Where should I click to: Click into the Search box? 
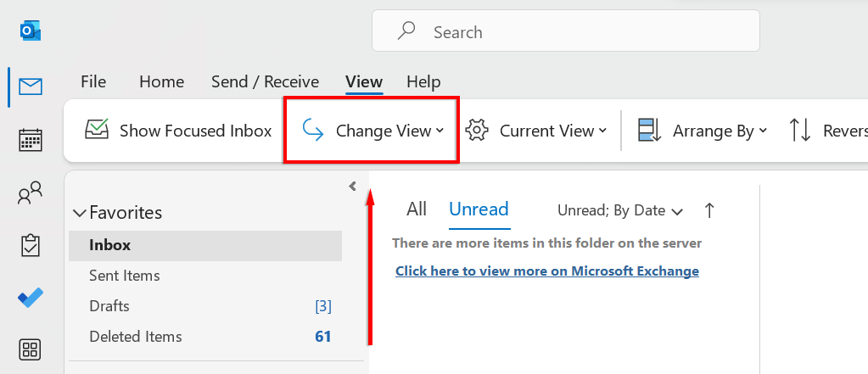[x=565, y=32]
